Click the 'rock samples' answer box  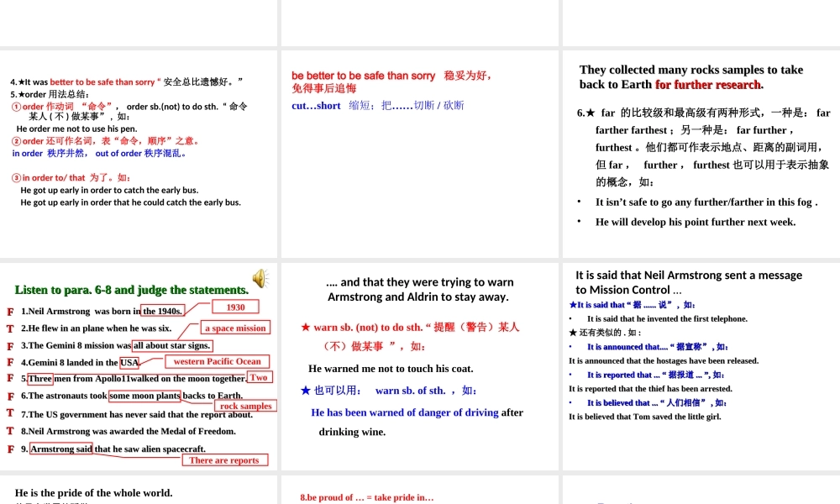point(244,406)
